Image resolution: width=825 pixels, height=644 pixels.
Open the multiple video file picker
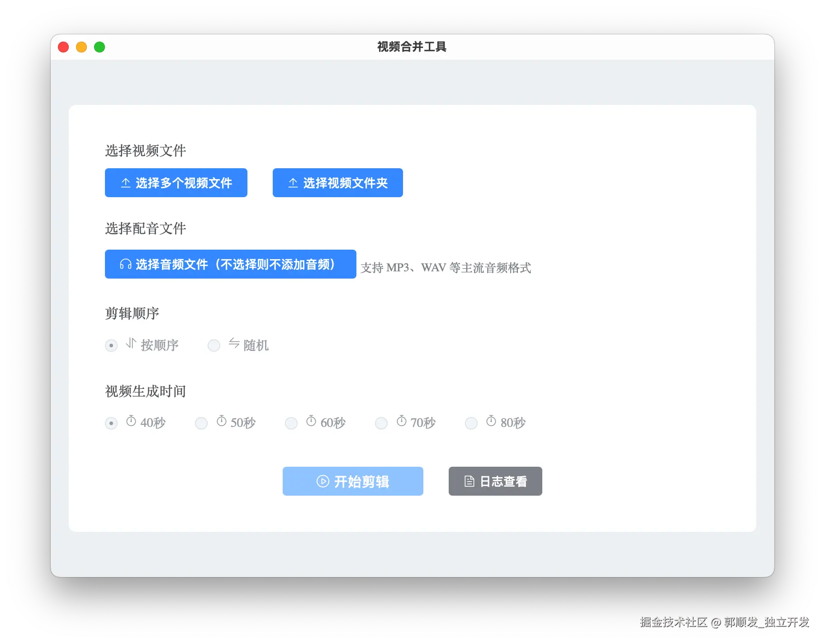[x=176, y=183]
